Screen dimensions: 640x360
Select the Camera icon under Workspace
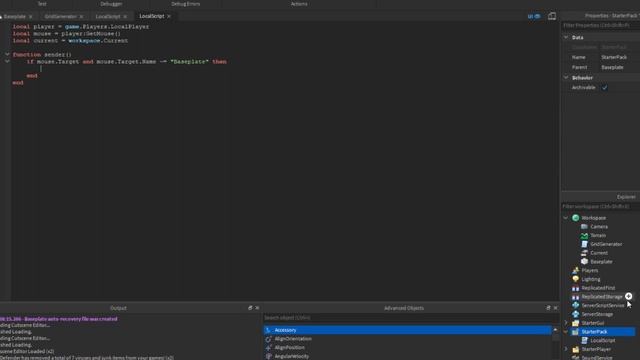pyautogui.click(x=584, y=227)
